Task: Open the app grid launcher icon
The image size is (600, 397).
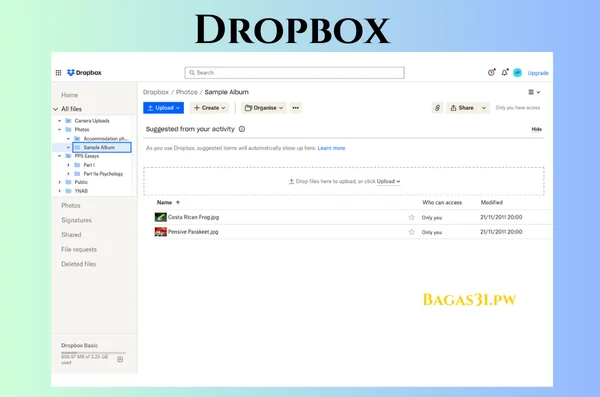Action: 58,73
